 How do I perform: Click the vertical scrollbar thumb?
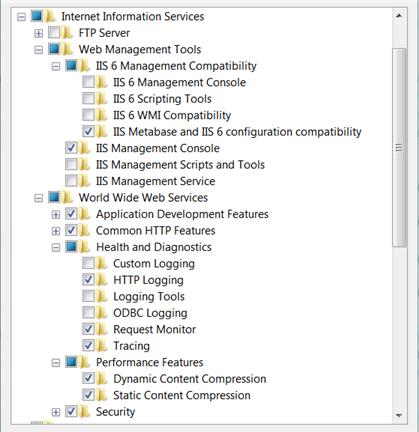399,148
